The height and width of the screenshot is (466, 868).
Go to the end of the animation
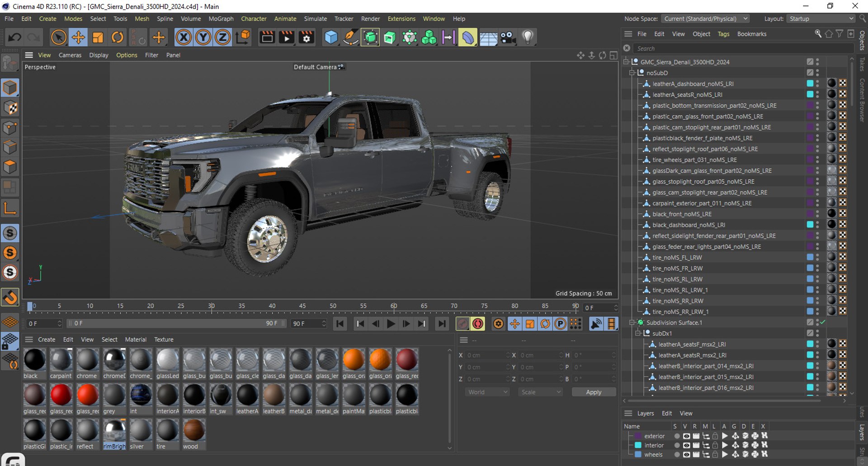[x=442, y=324]
